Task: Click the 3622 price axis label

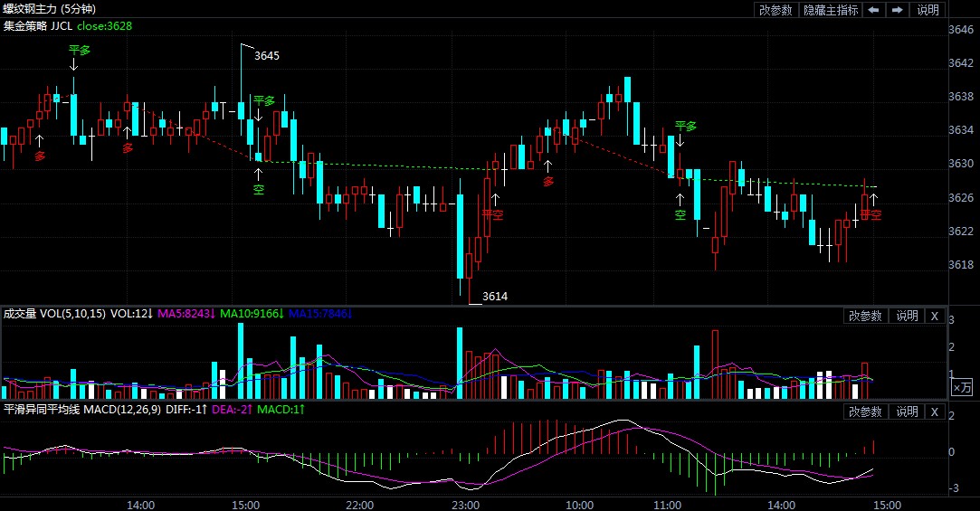Action: pos(961,232)
